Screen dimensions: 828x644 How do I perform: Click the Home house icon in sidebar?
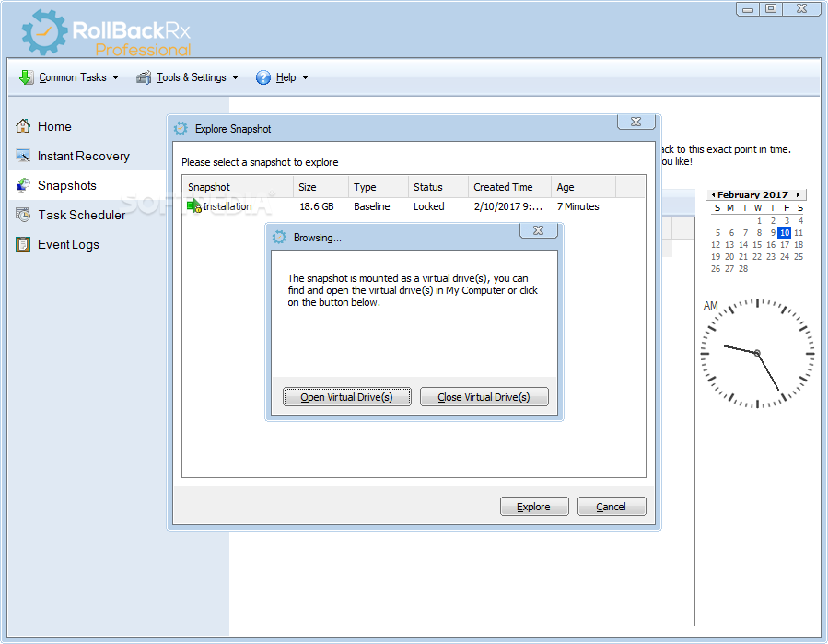click(x=23, y=126)
